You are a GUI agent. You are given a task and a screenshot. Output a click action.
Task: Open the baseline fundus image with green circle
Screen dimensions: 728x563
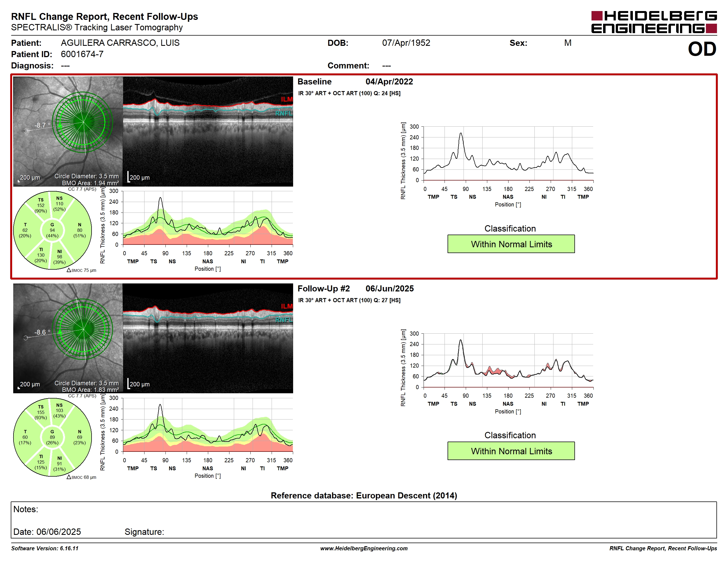pyautogui.click(x=68, y=131)
